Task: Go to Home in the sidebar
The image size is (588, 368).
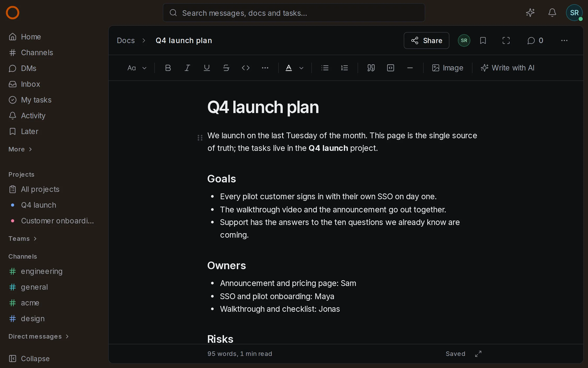Action: click(x=54, y=37)
